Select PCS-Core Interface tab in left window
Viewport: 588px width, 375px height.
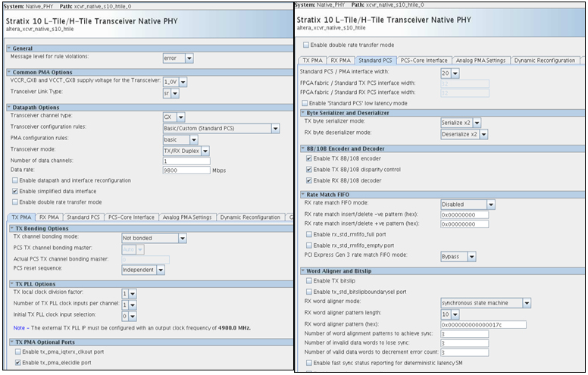[131, 217]
